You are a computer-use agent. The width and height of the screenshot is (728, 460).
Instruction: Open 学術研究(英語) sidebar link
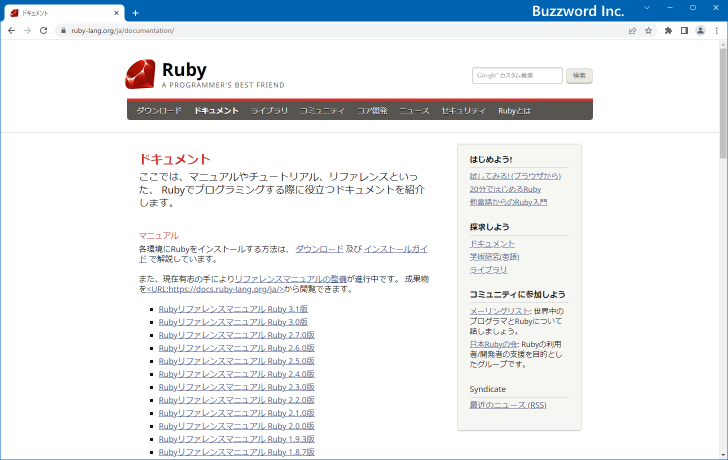[494, 257]
